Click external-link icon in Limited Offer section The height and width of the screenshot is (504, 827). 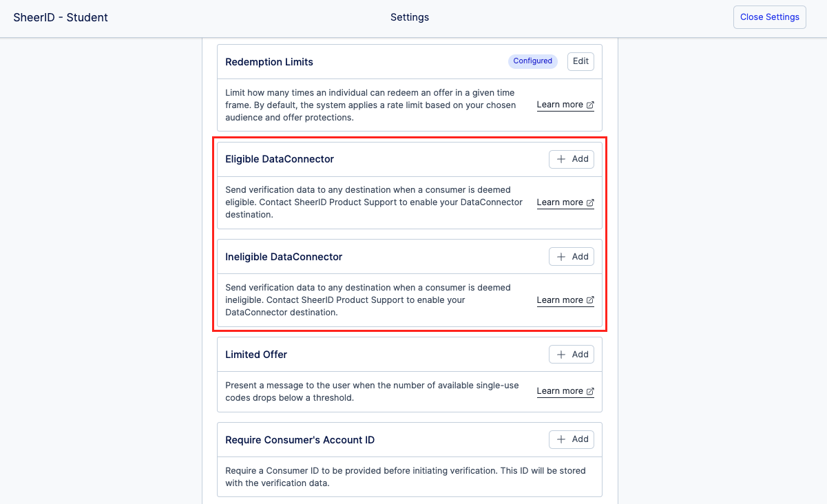click(x=590, y=392)
